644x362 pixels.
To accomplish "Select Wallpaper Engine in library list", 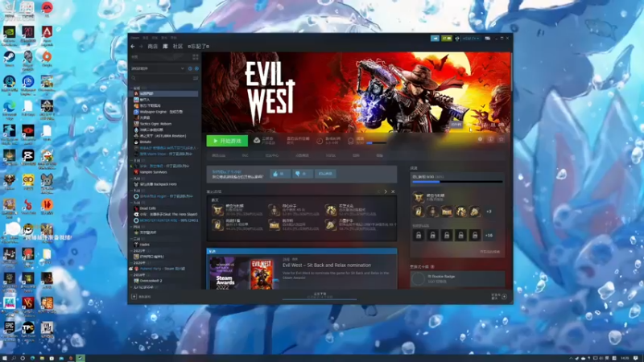I will (161, 112).
